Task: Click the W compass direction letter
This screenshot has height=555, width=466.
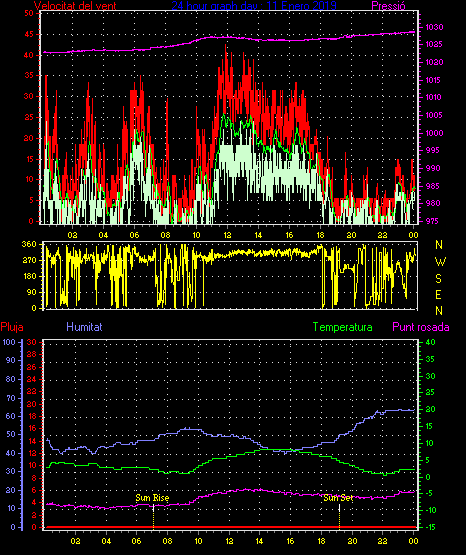Action: pyautogui.click(x=440, y=262)
